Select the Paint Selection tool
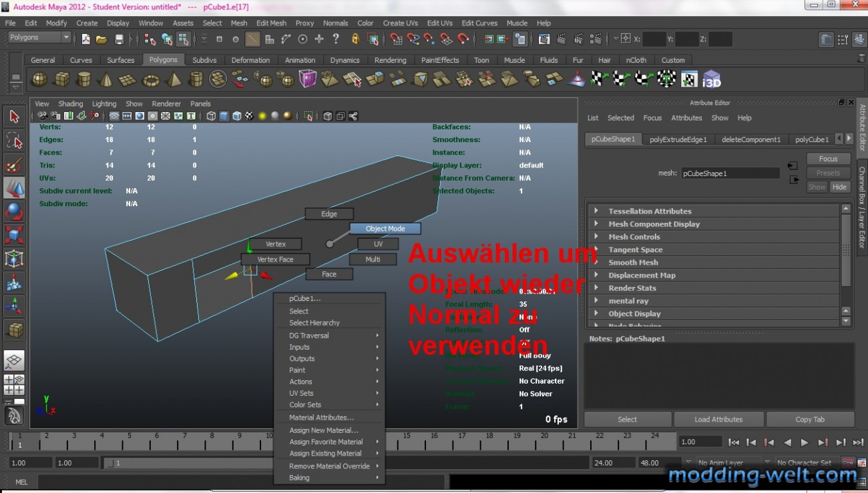 coord(14,165)
